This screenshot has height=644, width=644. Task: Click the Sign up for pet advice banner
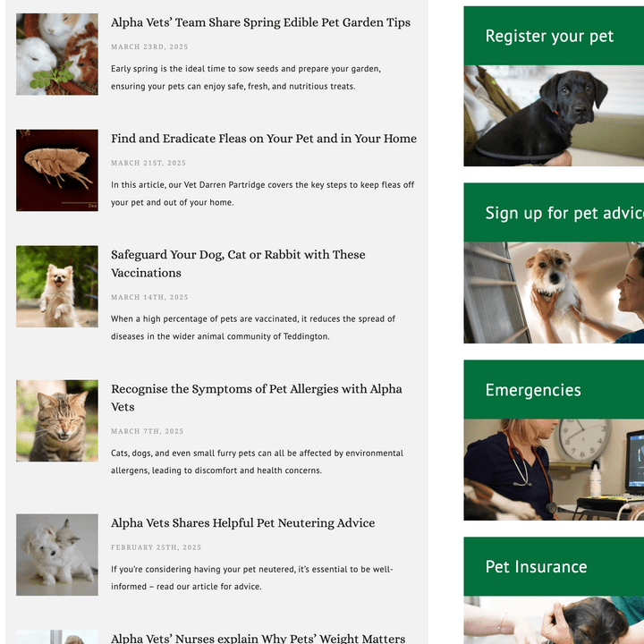tap(554, 213)
